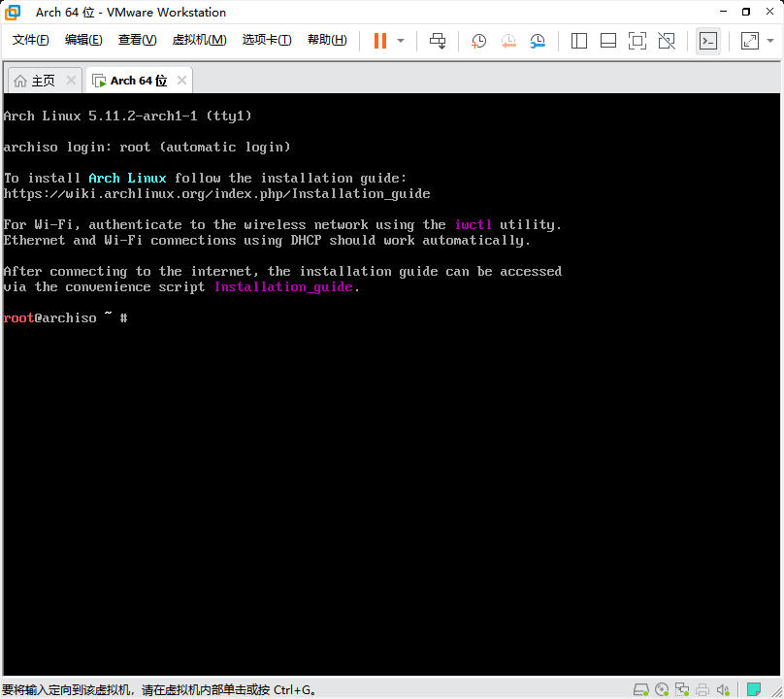Image resolution: width=784 pixels, height=699 pixels.
Task: Open the 查看(V) menu
Action: 137,40
